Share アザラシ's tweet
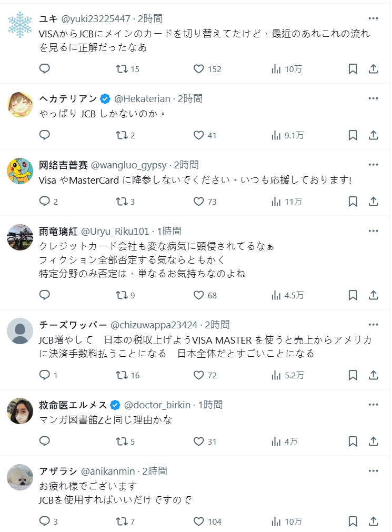Viewport: 392px width, 532px height. pos(373,521)
